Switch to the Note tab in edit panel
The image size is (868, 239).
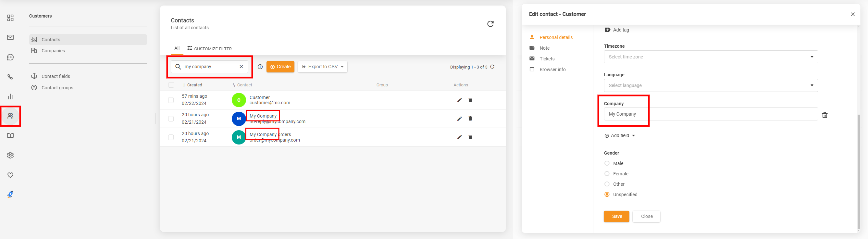pos(544,48)
